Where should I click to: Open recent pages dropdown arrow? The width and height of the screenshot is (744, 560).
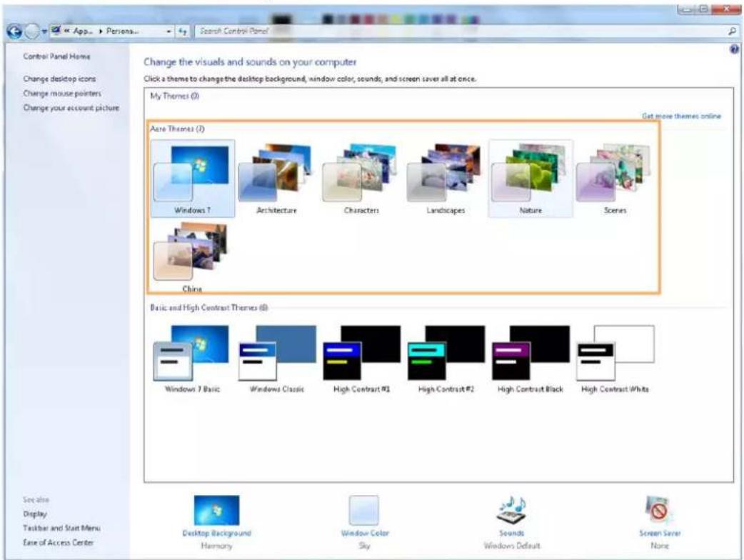coord(44,32)
